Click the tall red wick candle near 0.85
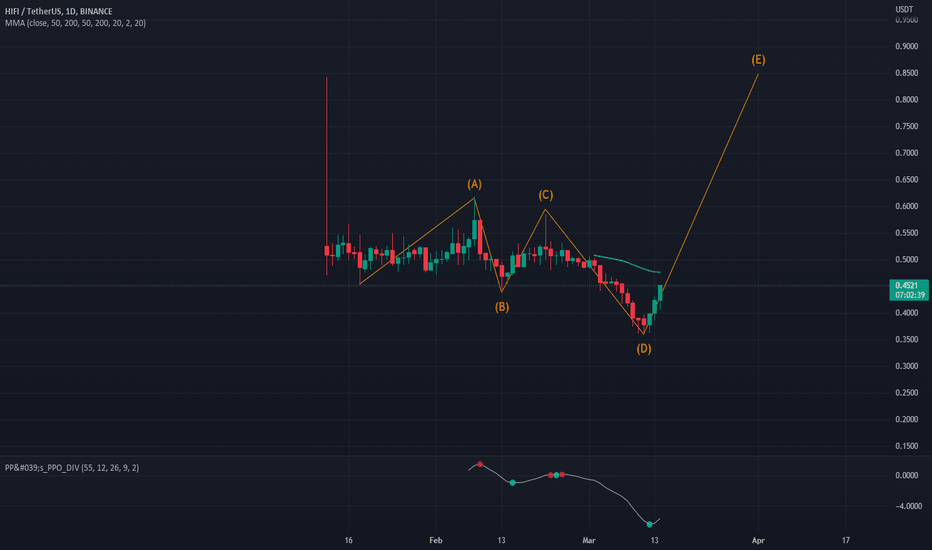The image size is (932, 550). tap(326, 177)
